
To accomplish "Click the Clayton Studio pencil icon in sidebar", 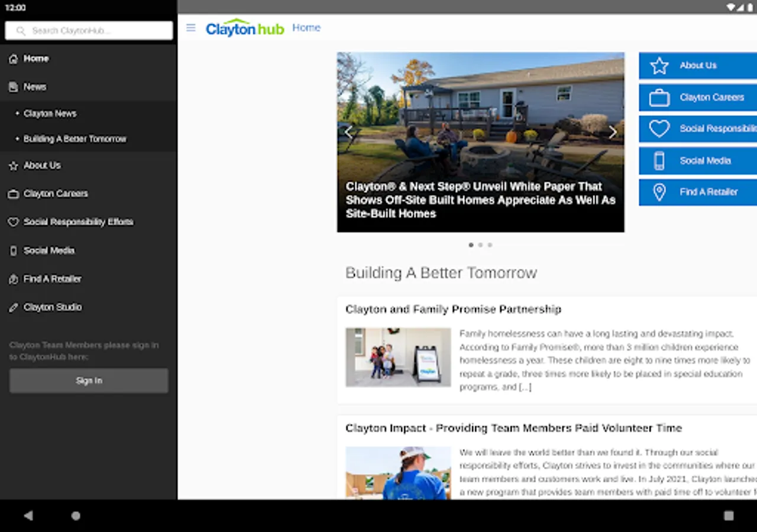I will click(x=14, y=307).
